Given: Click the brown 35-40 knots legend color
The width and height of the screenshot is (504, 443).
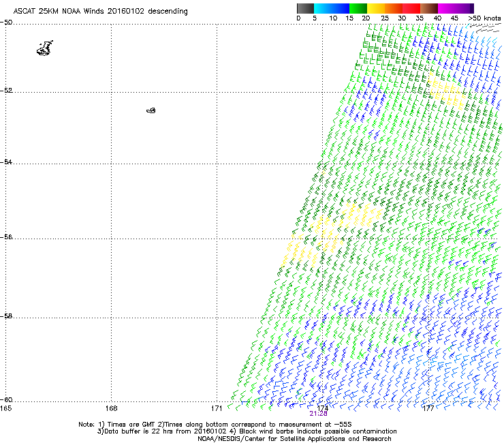Looking at the screenshot, I should coord(429,8).
